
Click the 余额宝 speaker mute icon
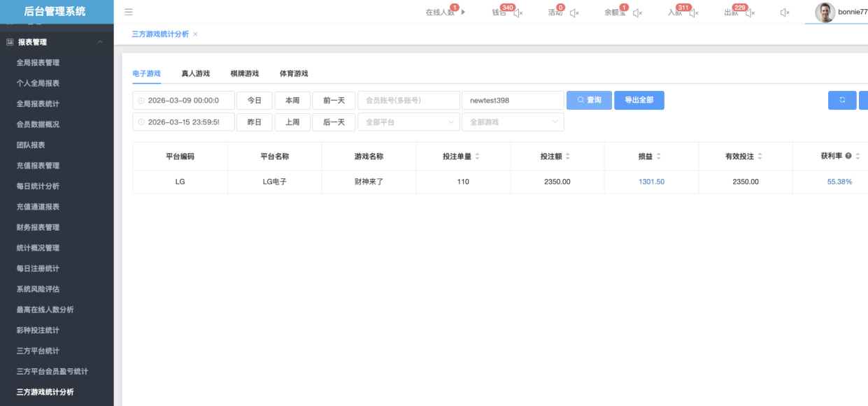click(x=637, y=13)
